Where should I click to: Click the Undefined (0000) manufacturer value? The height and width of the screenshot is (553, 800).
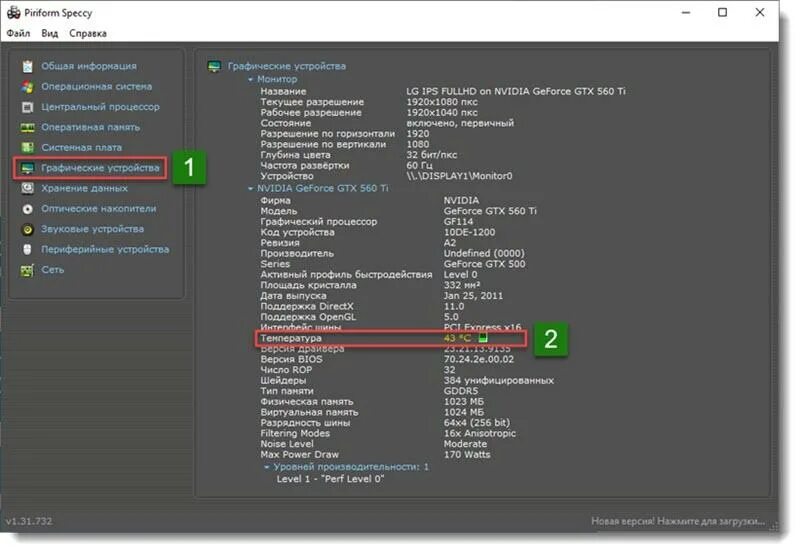tap(484, 254)
